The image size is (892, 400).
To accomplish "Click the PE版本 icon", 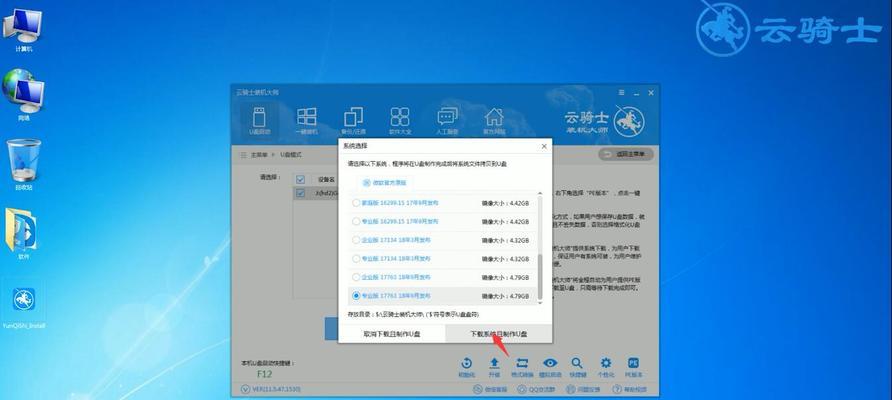I will (633, 367).
